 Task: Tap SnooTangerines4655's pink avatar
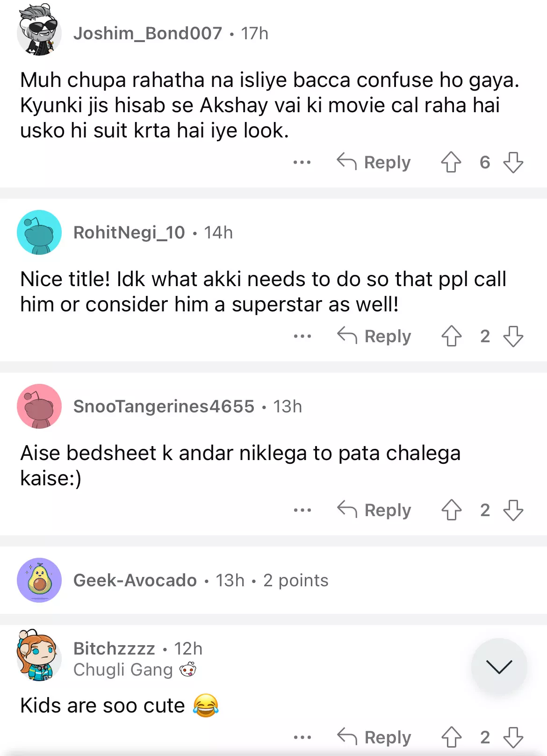coord(39,406)
